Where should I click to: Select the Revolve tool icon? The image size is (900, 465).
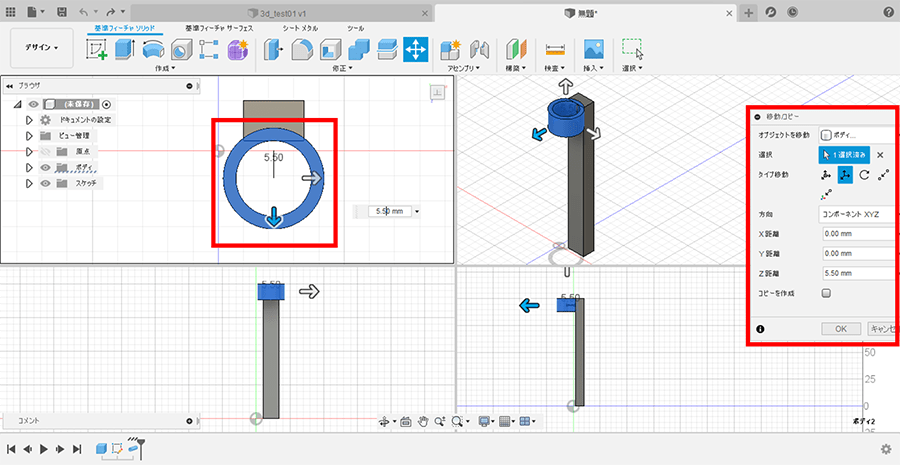click(x=153, y=48)
